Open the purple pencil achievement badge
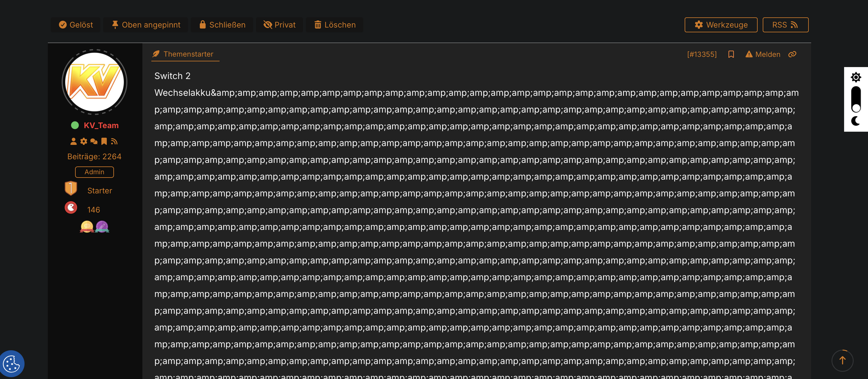Viewport: 868px width, 379px height. click(x=102, y=227)
